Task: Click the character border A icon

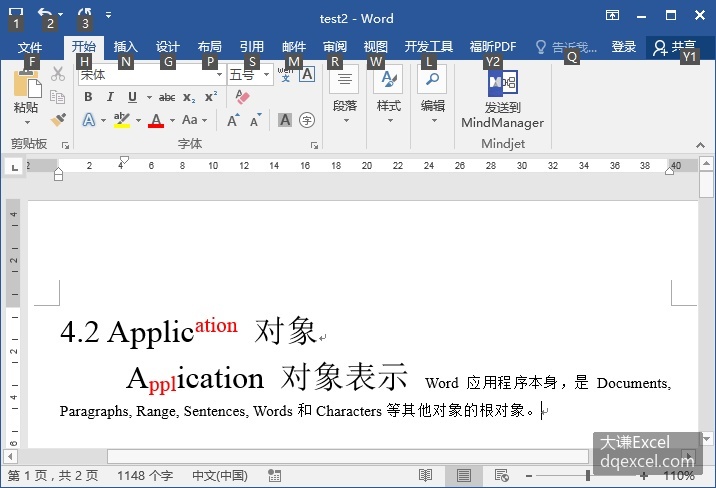Action: click(x=307, y=74)
